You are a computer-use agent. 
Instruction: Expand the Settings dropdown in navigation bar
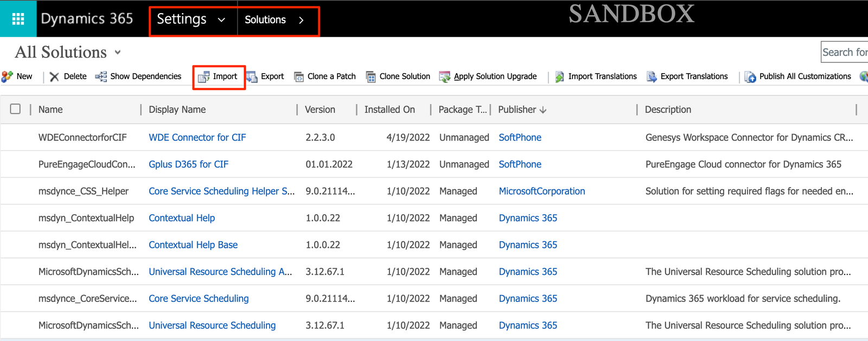pos(221,20)
